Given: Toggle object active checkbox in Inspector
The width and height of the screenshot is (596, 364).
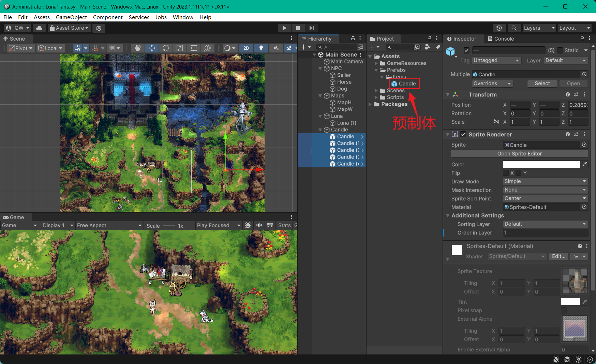Looking at the screenshot, I should pyautogui.click(x=466, y=50).
